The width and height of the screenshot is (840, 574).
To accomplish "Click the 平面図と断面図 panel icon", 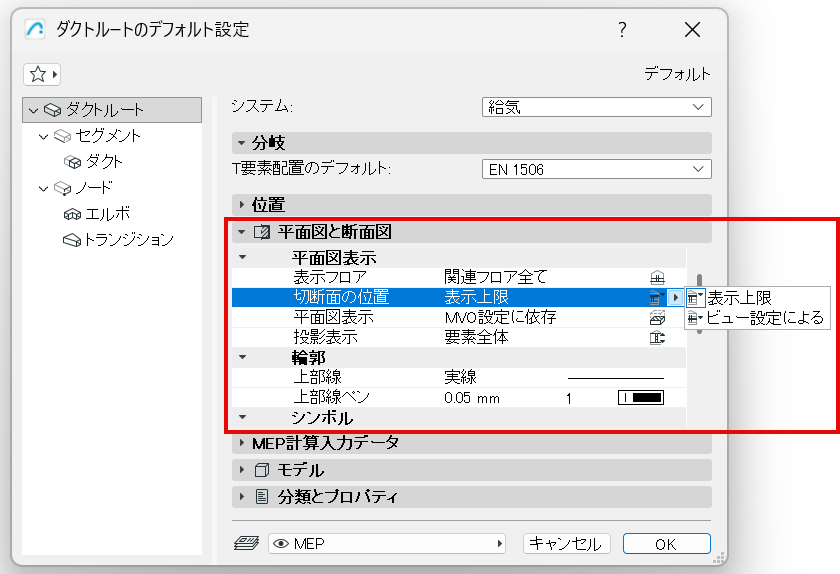I will click(x=262, y=232).
